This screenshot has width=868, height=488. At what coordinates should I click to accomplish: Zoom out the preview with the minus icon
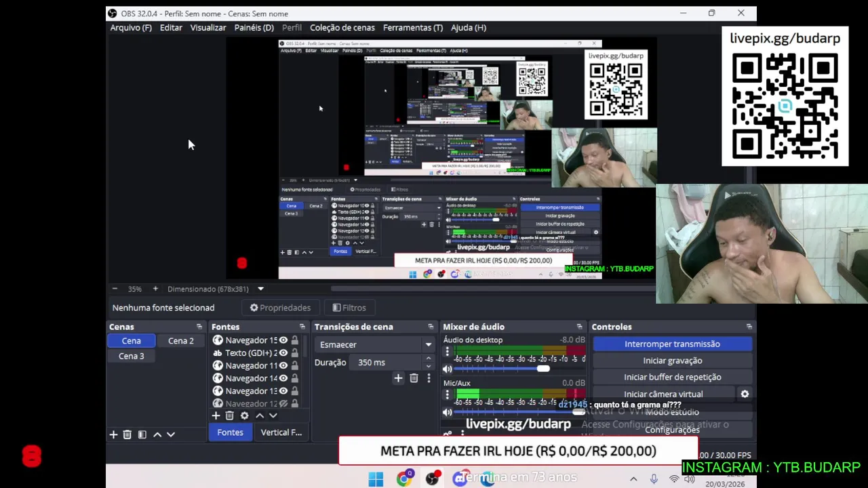pos(115,289)
